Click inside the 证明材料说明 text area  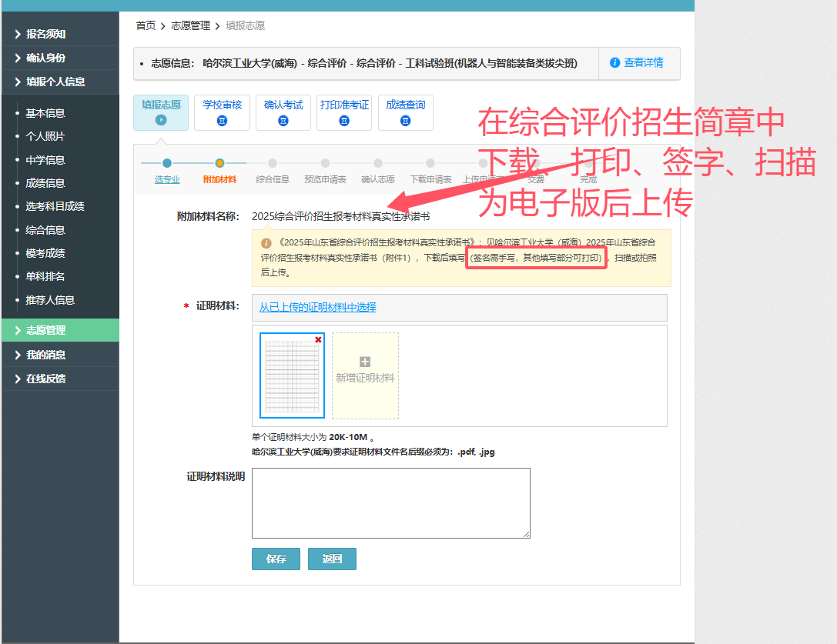point(390,502)
